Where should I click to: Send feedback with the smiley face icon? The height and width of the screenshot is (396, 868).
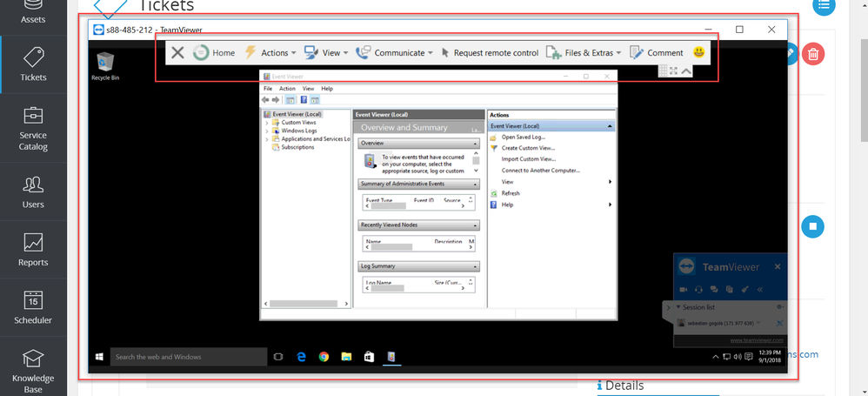coord(699,52)
